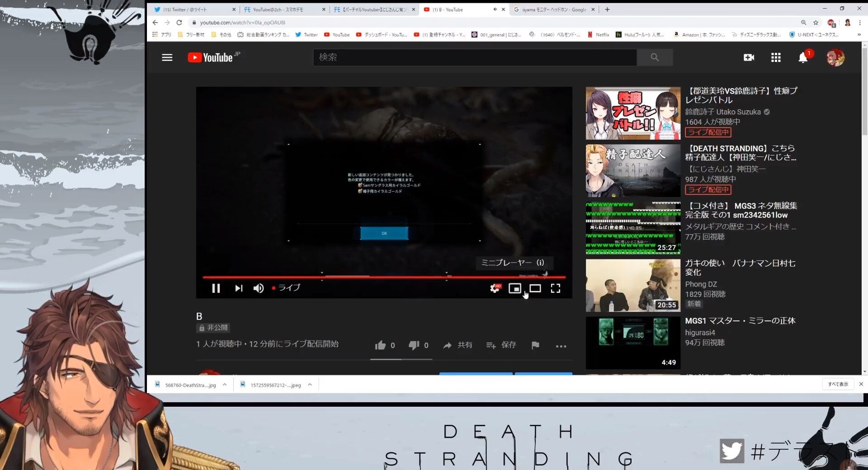Screen dimensions: 868x470
Task: Open the more actions three-dot menu
Action: click(561, 346)
